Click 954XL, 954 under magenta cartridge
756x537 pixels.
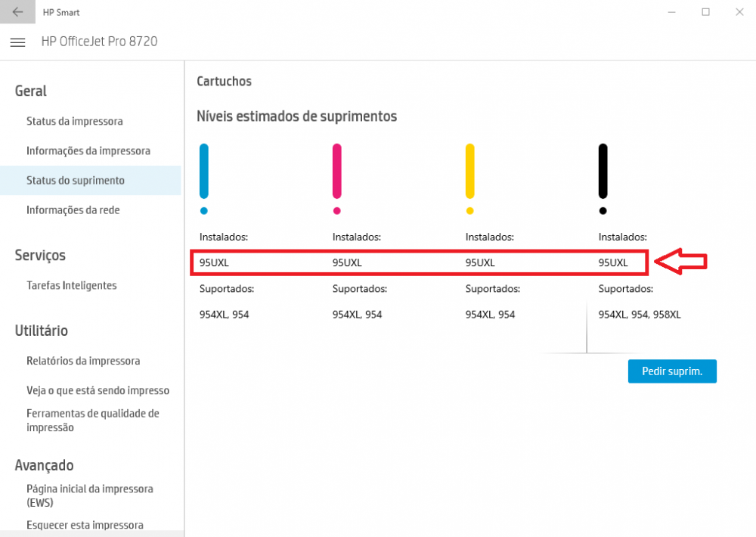click(x=358, y=315)
